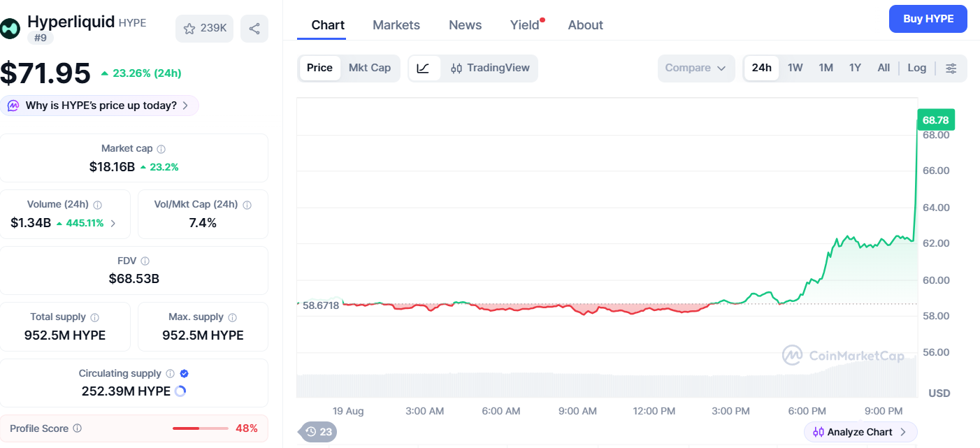This screenshot has width=980, height=448.
Task: Click Max. supply info icon
Action: pyautogui.click(x=232, y=317)
